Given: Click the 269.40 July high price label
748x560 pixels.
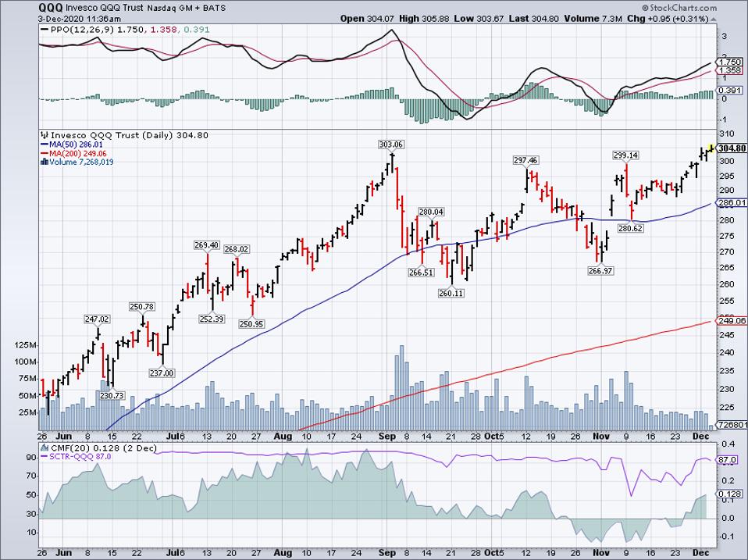Looking at the screenshot, I should click(x=207, y=245).
